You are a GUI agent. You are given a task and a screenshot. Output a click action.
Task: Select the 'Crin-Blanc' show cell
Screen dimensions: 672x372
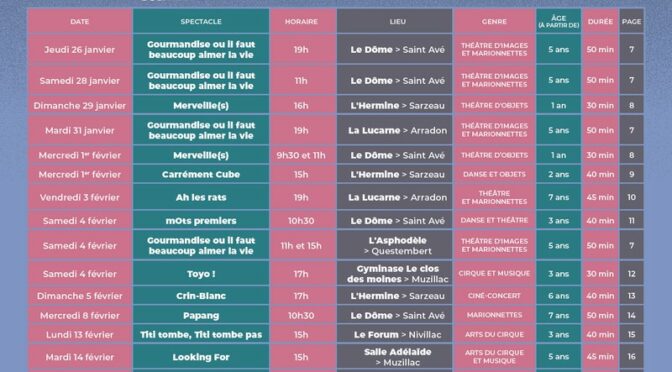tap(201, 296)
